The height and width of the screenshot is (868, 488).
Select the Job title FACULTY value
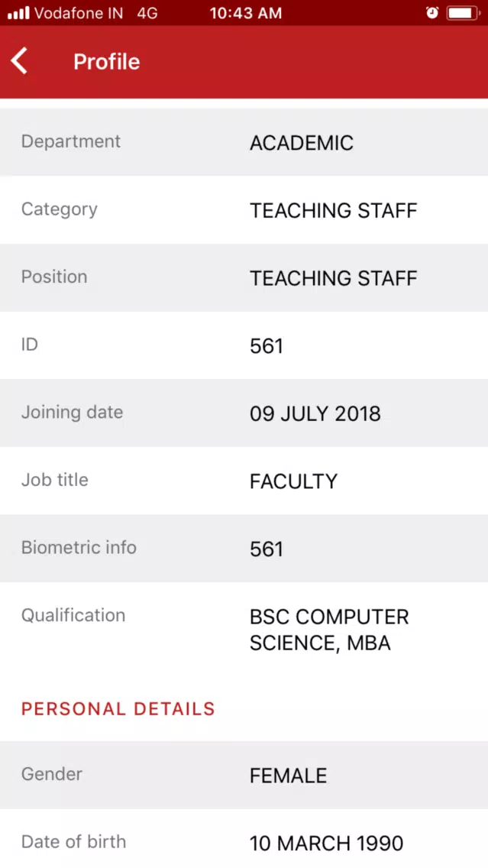(293, 481)
